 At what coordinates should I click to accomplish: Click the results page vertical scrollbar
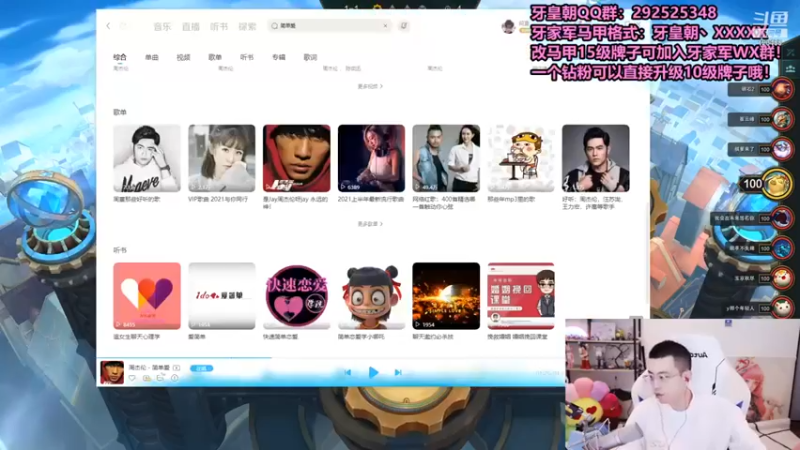[647, 253]
